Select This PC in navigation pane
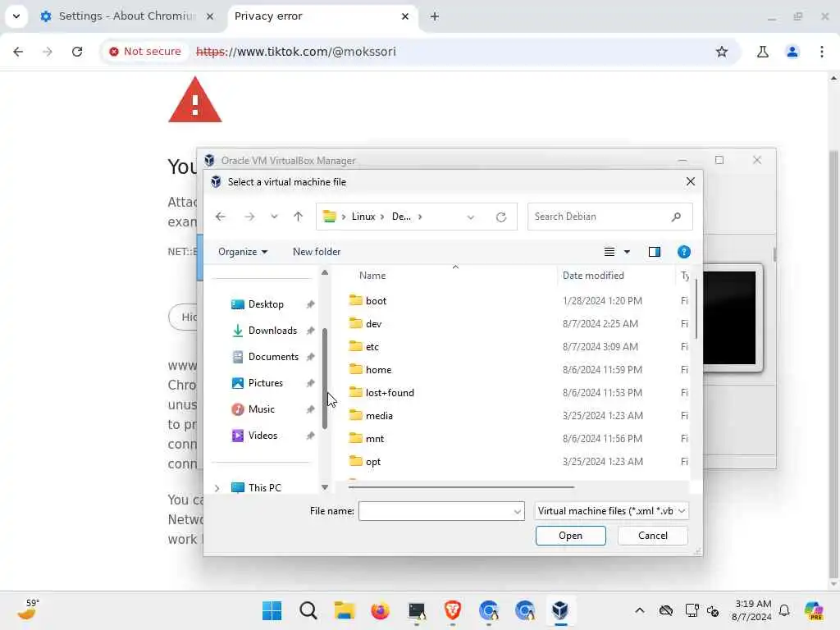The image size is (840, 630). [x=265, y=487]
